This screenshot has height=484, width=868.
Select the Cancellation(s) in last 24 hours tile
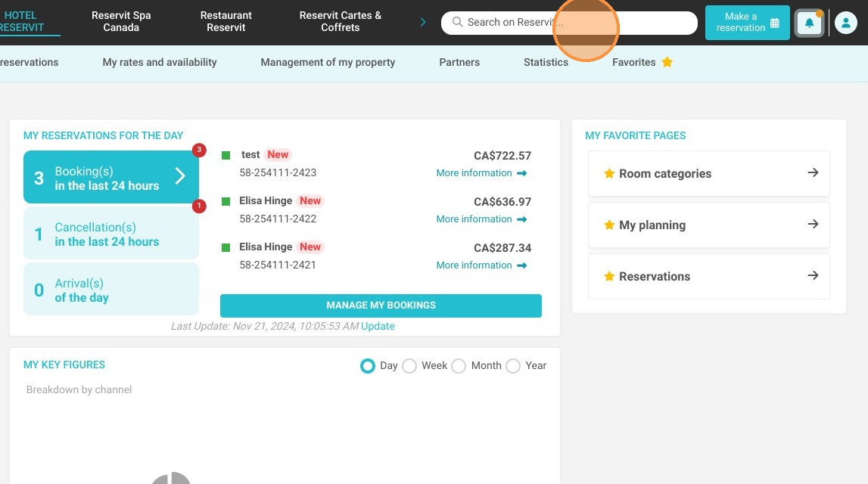click(110, 234)
